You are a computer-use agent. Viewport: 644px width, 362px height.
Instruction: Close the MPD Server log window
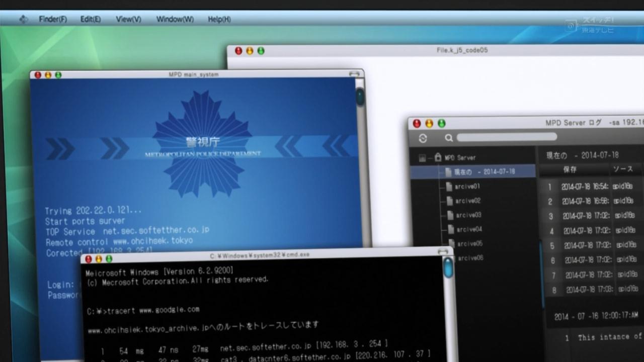coord(417,123)
